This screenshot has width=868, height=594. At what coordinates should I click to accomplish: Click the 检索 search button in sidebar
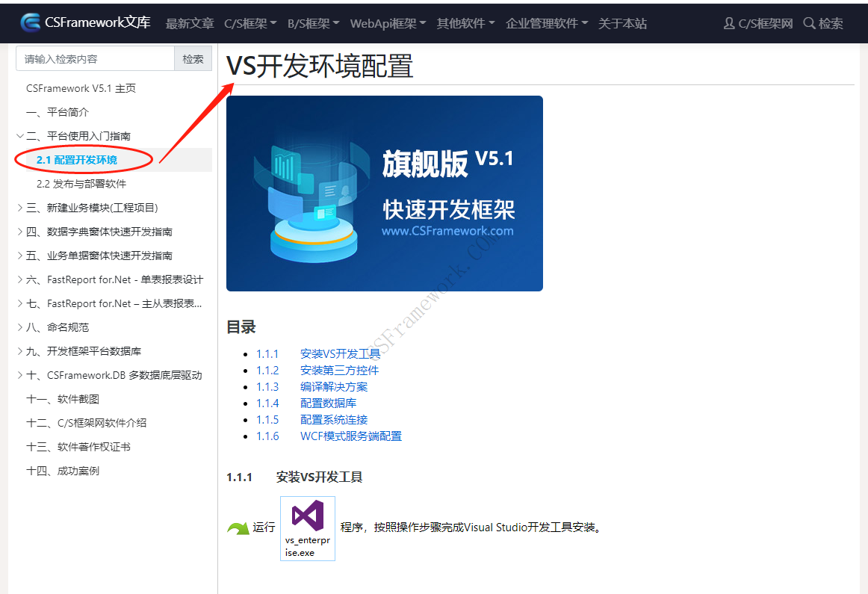pyautogui.click(x=193, y=59)
